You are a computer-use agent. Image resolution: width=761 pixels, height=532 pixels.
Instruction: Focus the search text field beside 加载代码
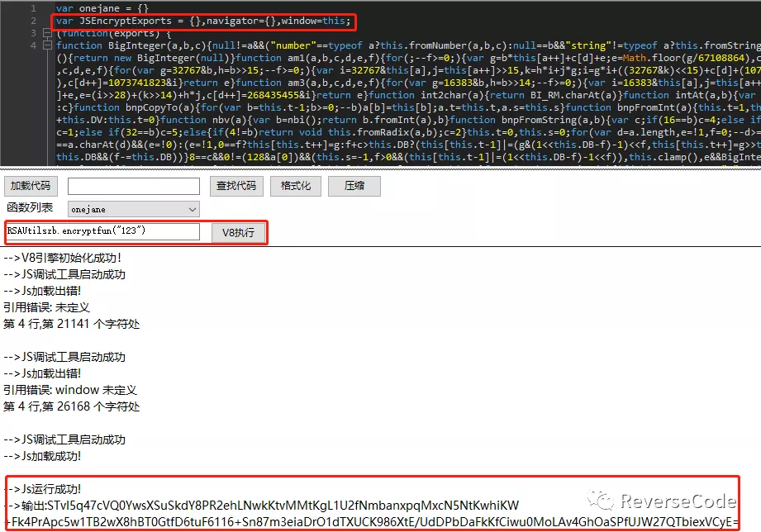(x=134, y=186)
